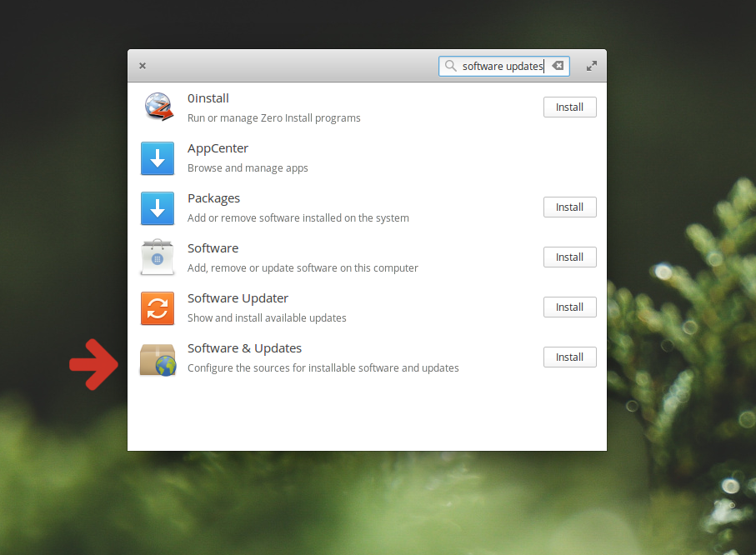Expand window with the fullscreen arrows icon
This screenshot has height=555, width=756.
pos(592,66)
